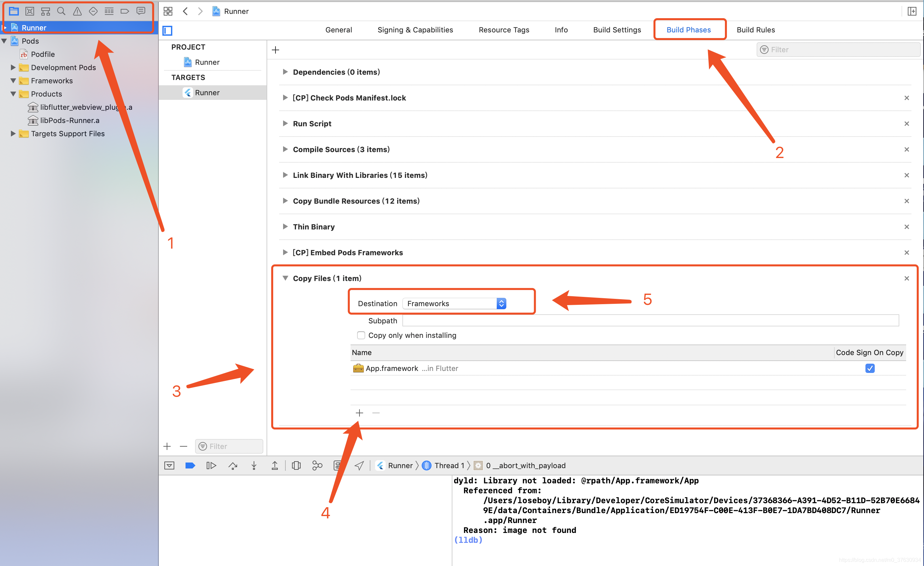Switch to Build Settings tab

coord(617,30)
